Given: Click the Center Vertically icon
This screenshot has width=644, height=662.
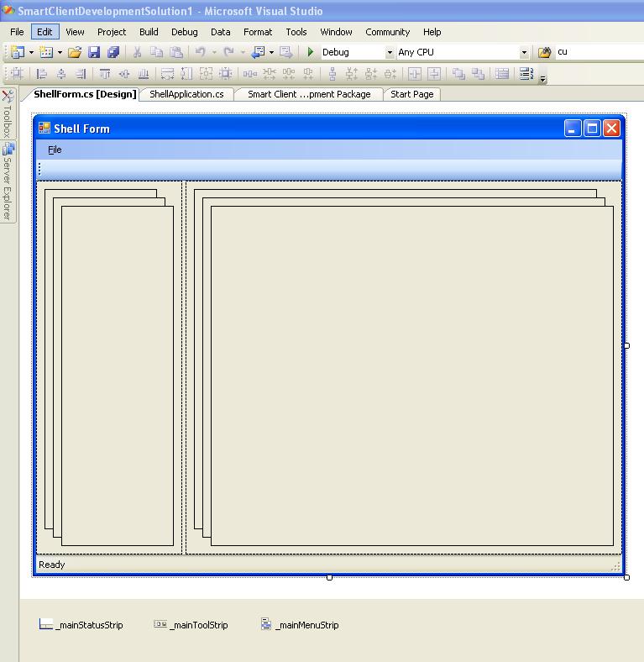Looking at the screenshot, I should (434, 74).
